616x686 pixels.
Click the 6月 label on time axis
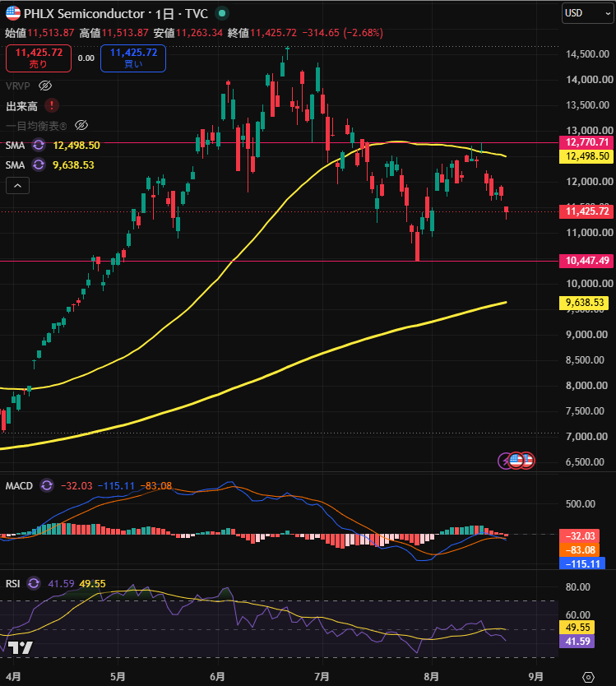tap(217, 676)
